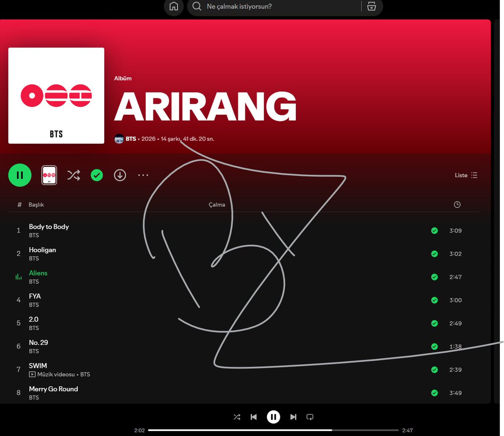Click track number 1 in list
The width and height of the screenshot is (504, 436).
tap(18, 230)
